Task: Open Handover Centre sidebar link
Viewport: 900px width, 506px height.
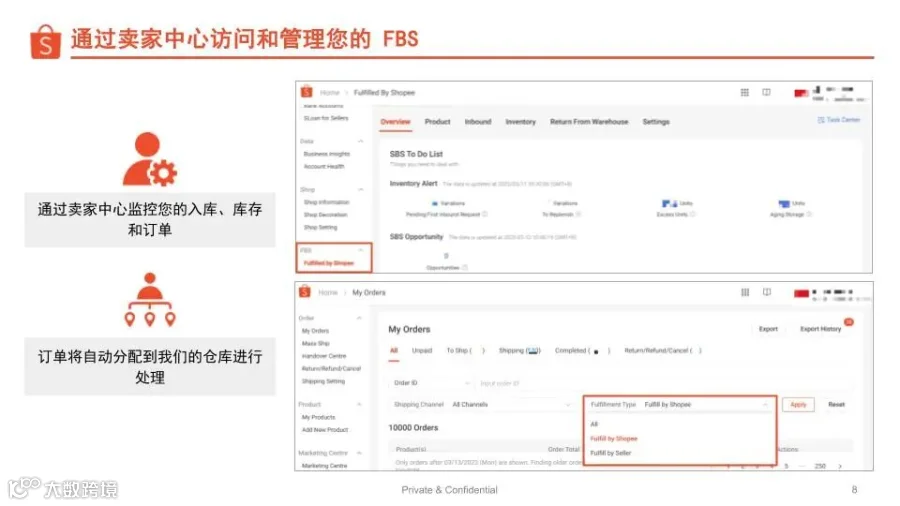Action: (x=324, y=356)
